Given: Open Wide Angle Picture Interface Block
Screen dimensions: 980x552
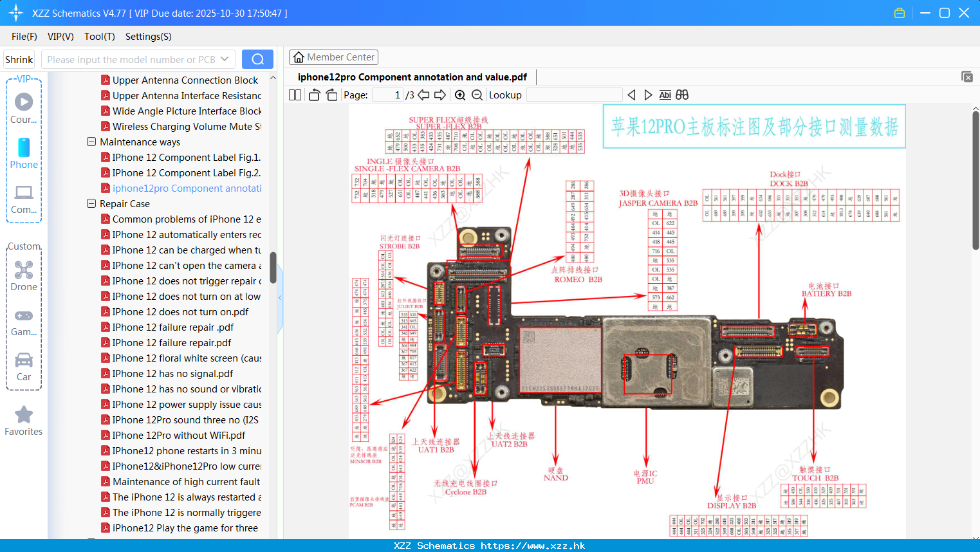Looking at the screenshot, I should (181, 111).
